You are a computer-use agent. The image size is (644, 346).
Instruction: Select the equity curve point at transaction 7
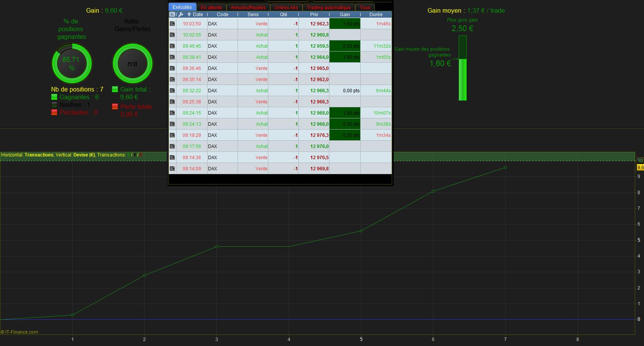click(x=505, y=168)
